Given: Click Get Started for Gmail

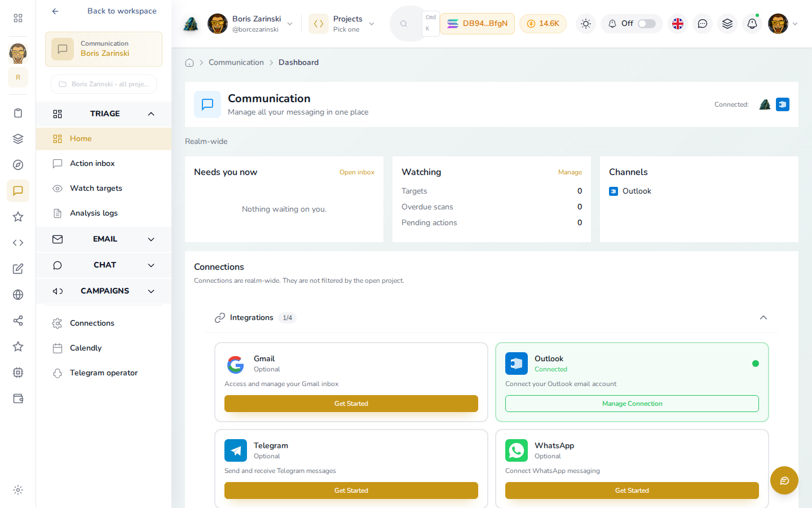Looking at the screenshot, I should [351, 404].
